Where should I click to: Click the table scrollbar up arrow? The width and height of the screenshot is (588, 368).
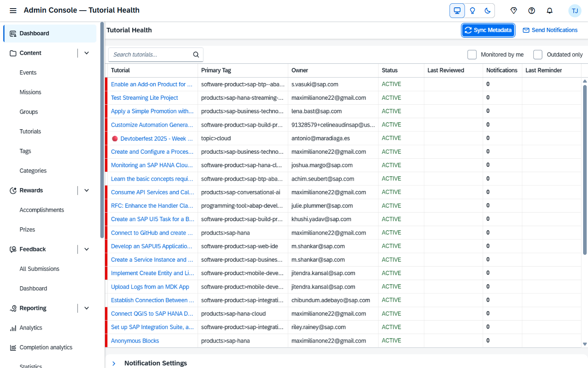click(585, 81)
